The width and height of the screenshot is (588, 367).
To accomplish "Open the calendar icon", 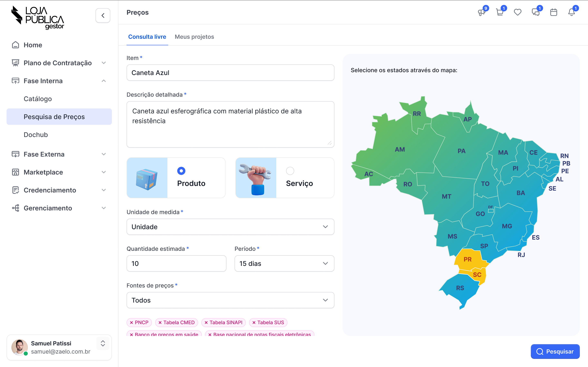I will click(553, 12).
